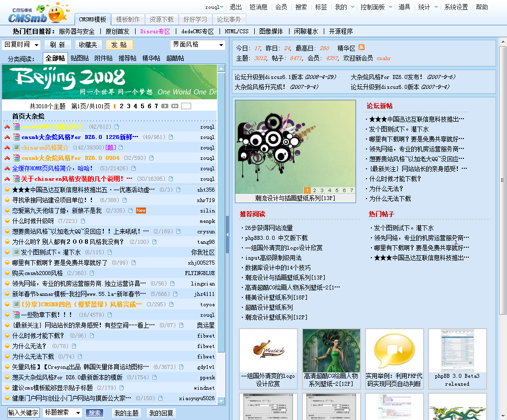
Task: Open the 回复时间 sort dropdown
Action: pyautogui.click(x=21, y=45)
